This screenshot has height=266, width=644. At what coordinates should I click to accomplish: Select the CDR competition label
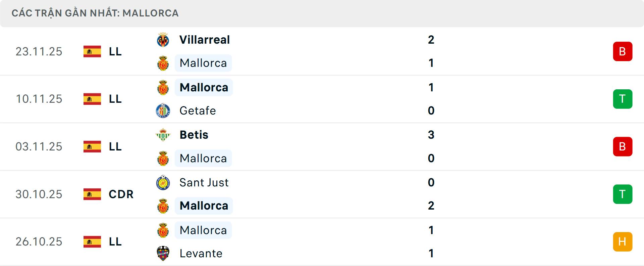121,194
